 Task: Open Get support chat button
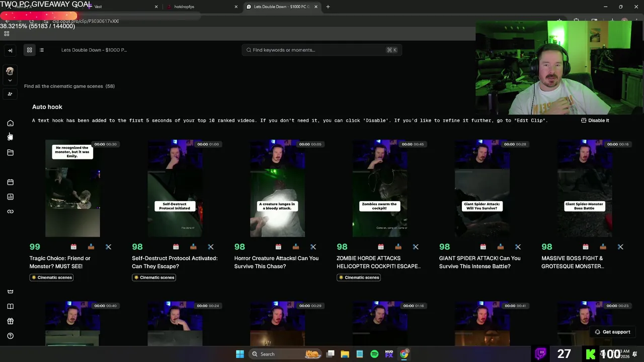[x=612, y=332]
